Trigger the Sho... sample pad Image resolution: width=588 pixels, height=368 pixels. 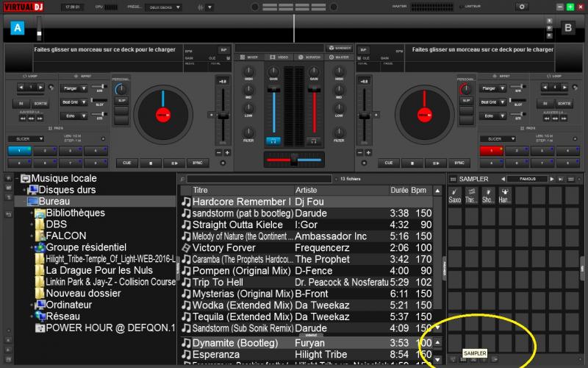click(x=488, y=196)
